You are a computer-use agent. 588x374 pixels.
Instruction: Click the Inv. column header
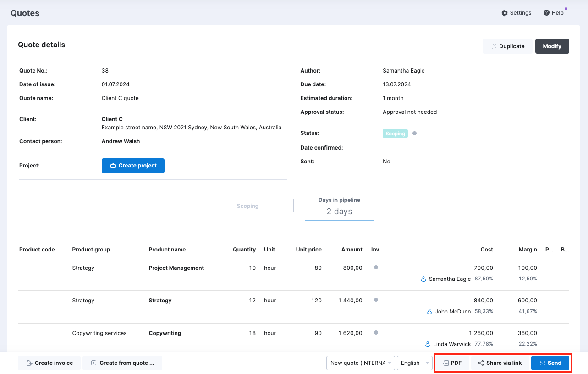pyautogui.click(x=376, y=250)
